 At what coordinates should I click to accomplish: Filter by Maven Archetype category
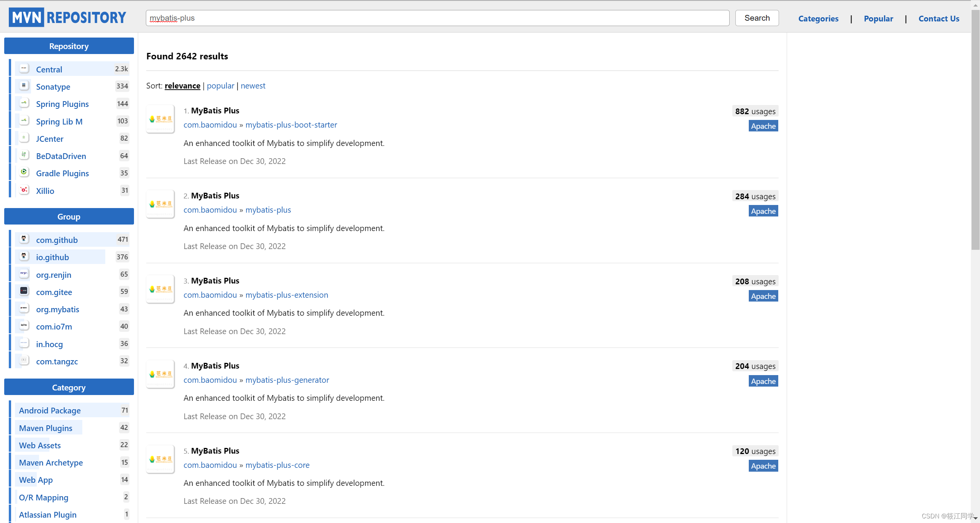pos(51,462)
